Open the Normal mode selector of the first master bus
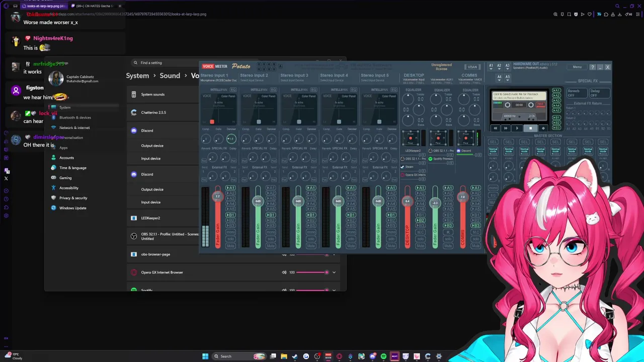This screenshot has height=362, width=644. [493, 150]
